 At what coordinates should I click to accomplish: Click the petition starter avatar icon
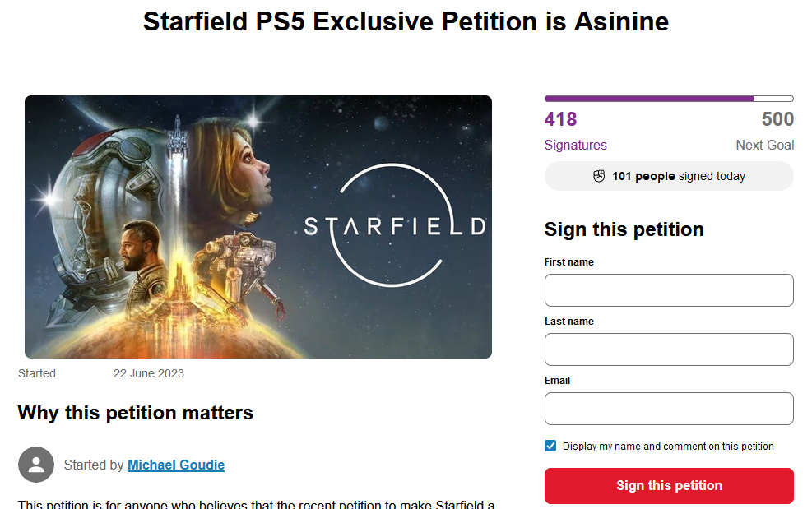coord(36,465)
